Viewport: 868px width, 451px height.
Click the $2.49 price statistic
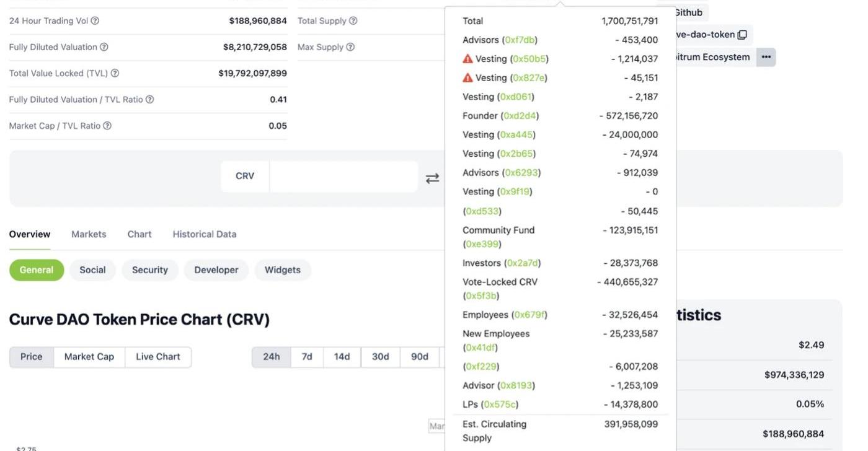coord(812,345)
